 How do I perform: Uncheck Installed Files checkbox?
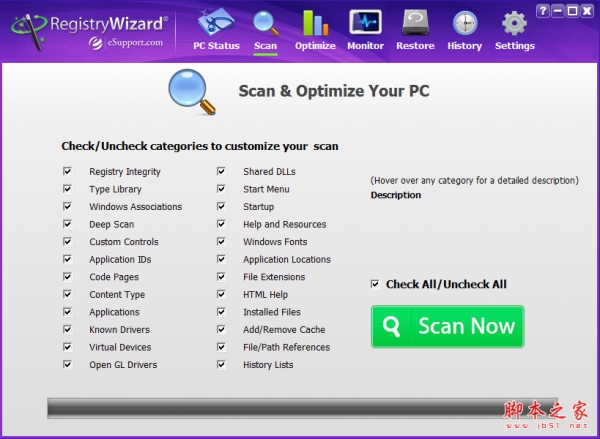(x=222, y=312)
